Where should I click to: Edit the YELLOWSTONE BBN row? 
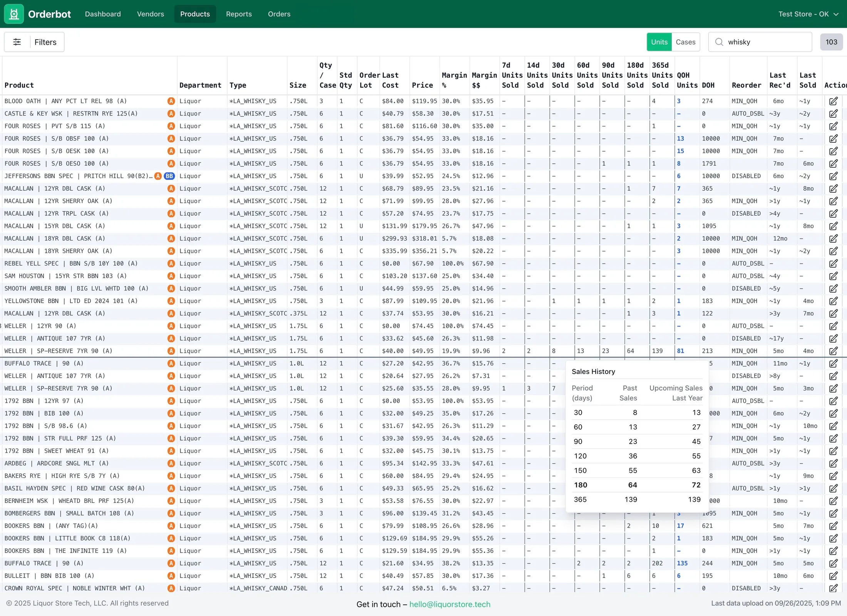[x=833, y=301]
